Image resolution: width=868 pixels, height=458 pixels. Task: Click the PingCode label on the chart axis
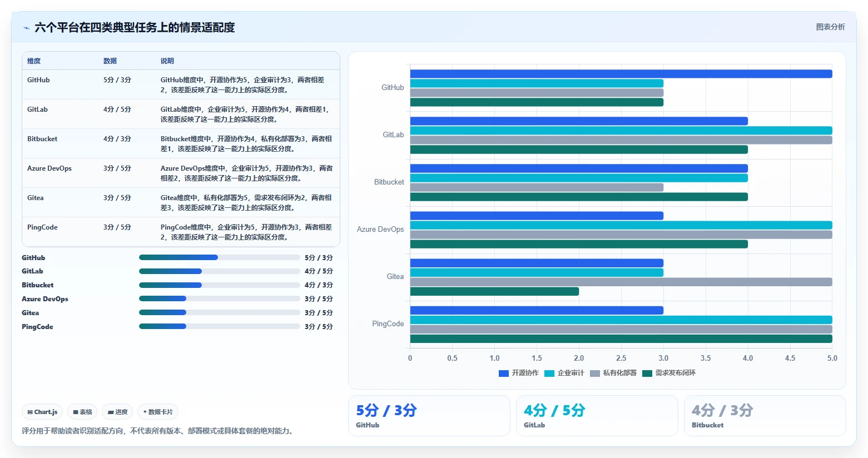[x=388, y=323]
